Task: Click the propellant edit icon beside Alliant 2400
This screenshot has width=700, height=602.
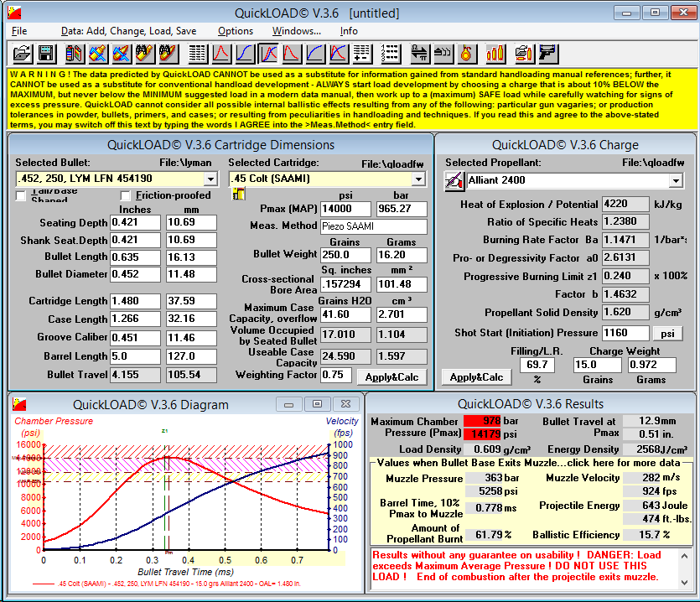Action: point(454,181)
